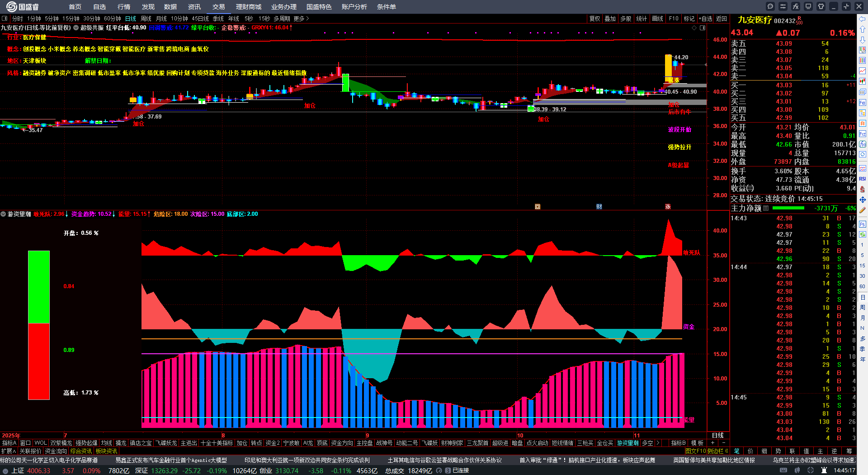Viewport: 868px width, 475px height.
Task: Expand the 游资黑潮 indicator dropdown circle
Action: pyautogui.click(x=3, y=214)
